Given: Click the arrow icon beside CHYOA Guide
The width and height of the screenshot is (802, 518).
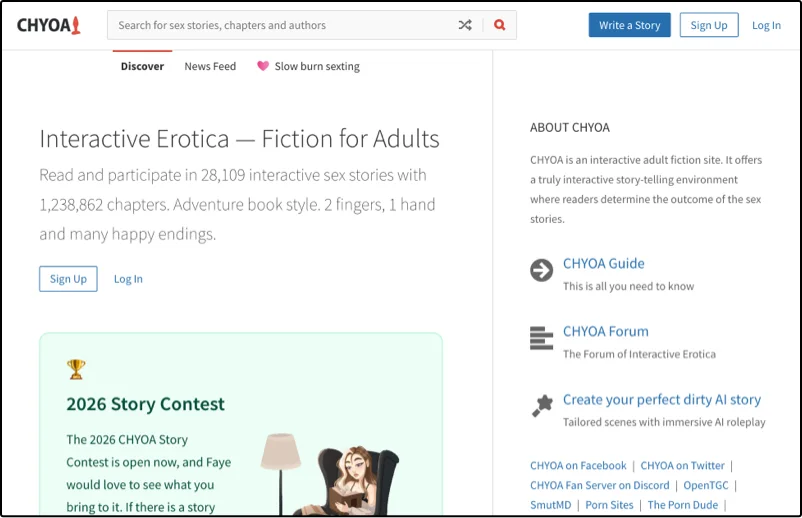Looking at the screenshot, I should click(x=541, y=270).
